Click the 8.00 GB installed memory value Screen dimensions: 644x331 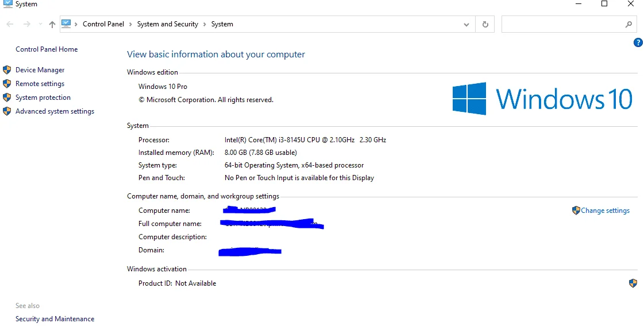[260, 153]
